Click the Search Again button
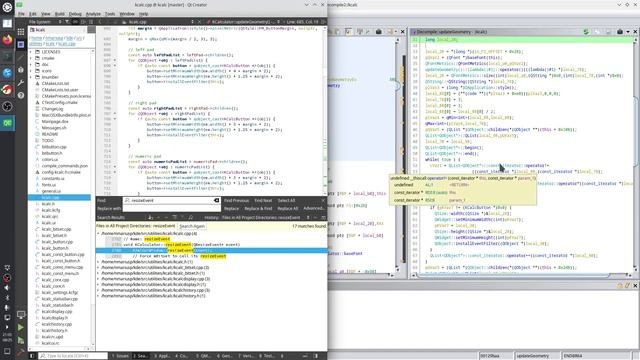The width and height of the screenshot is (640, 360). (192, 226)
